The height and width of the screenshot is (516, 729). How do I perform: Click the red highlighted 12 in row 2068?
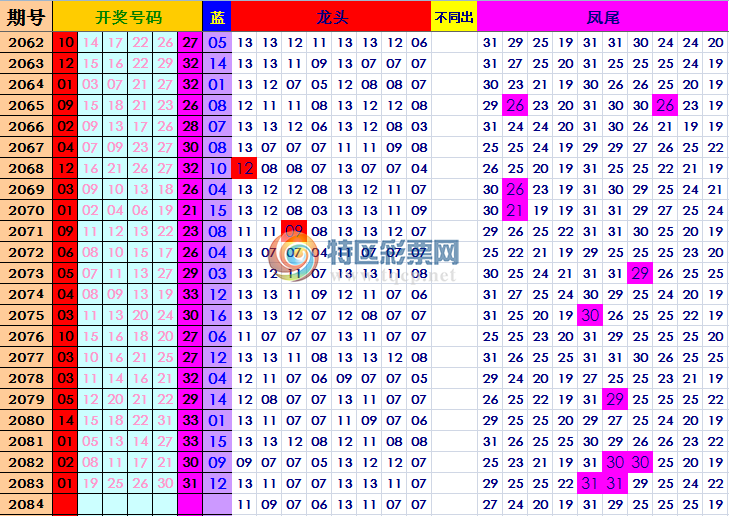244,168
